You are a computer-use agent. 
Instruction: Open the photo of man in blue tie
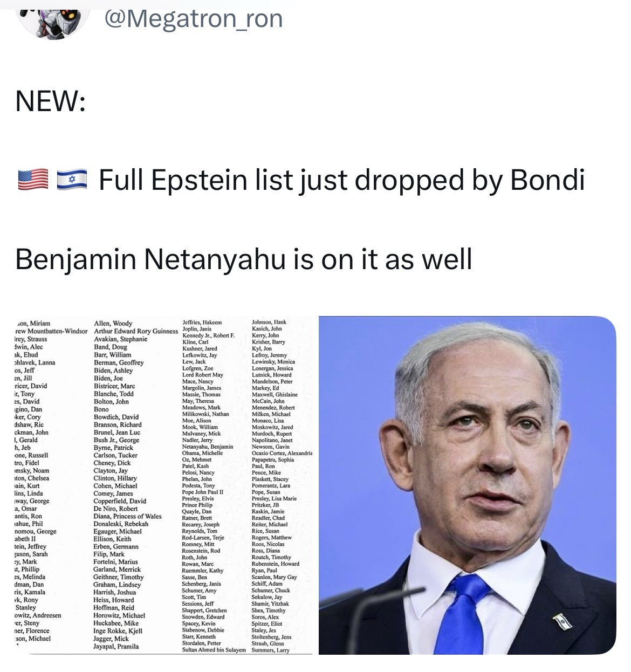coord(467,485)
